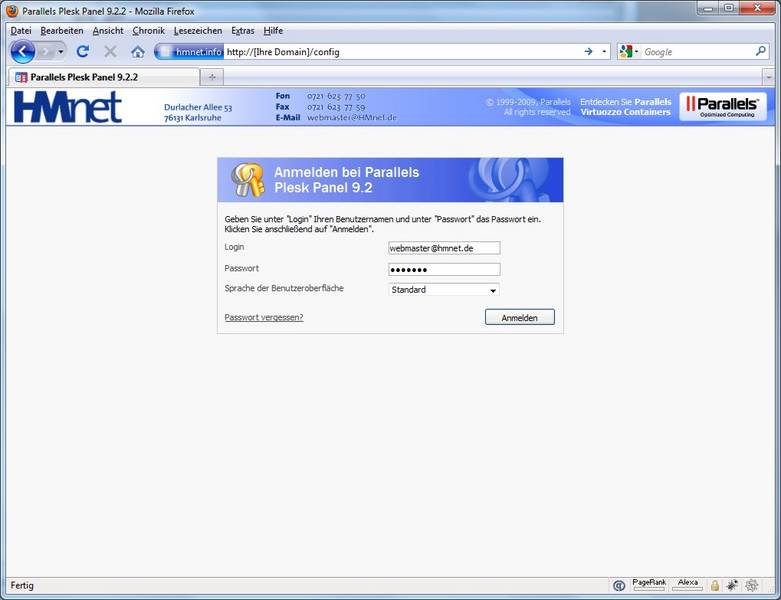This screenshot has width=781, height=600.
Task: Go to the home page icon
Action: (x=138, y=51)
